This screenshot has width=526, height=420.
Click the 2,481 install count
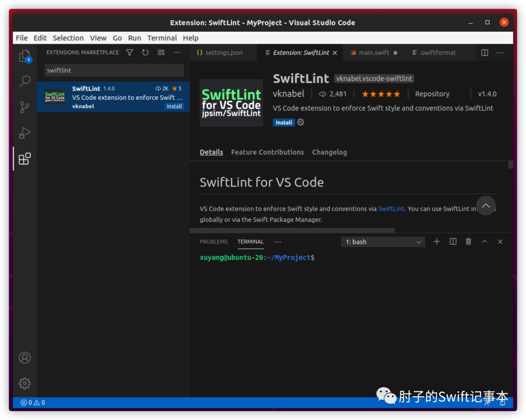[x=333, y=94]
